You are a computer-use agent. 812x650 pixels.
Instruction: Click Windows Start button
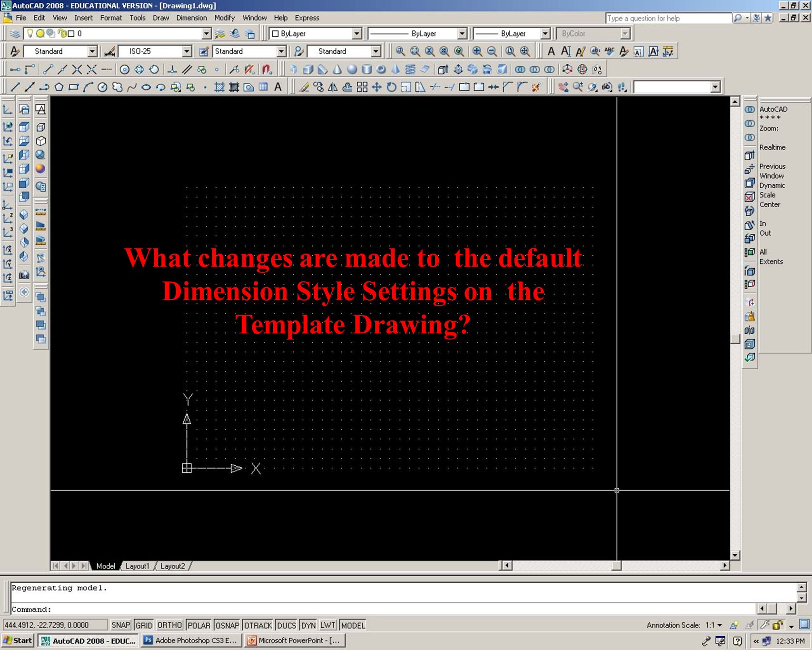18,640
